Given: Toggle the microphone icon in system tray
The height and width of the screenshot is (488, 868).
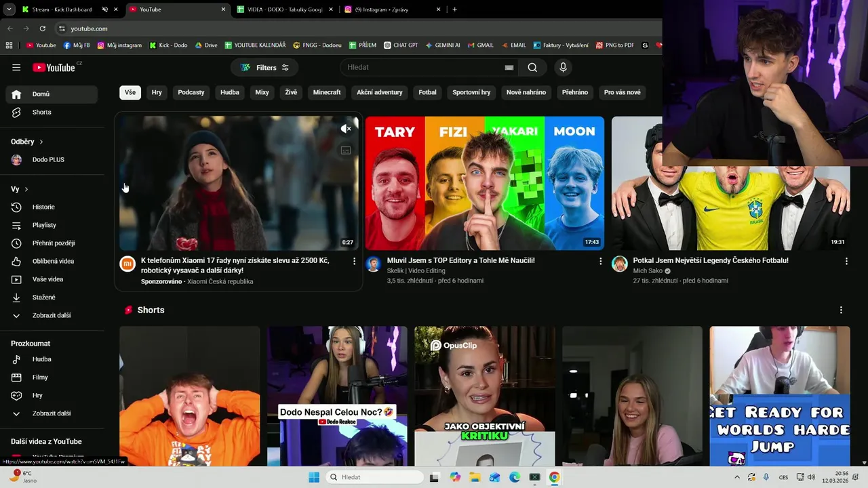Looking at the screenshot, I should click(x=766, y=477).
